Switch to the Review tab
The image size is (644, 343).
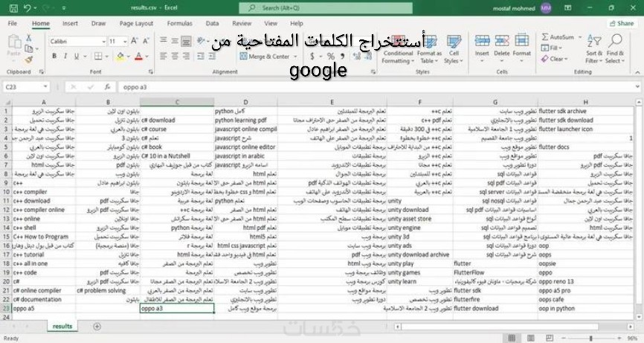pyautogui.click(x=242, y=23)
